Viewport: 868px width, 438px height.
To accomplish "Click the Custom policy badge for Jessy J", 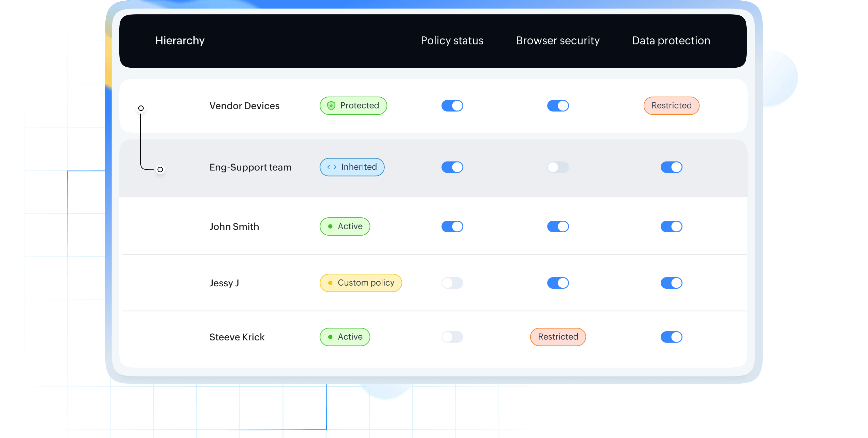I will 361,283.
